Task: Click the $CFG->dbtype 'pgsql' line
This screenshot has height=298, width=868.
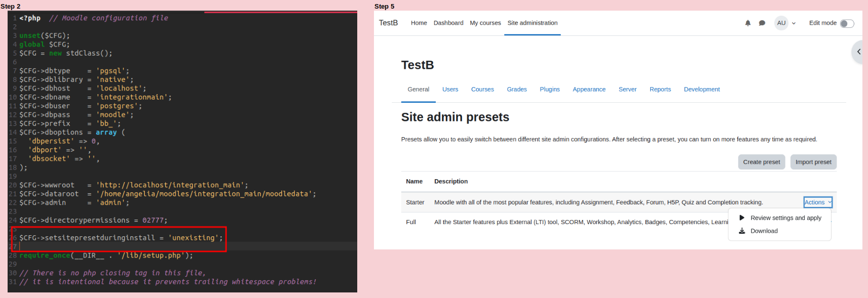Action: tap(74, 71)
